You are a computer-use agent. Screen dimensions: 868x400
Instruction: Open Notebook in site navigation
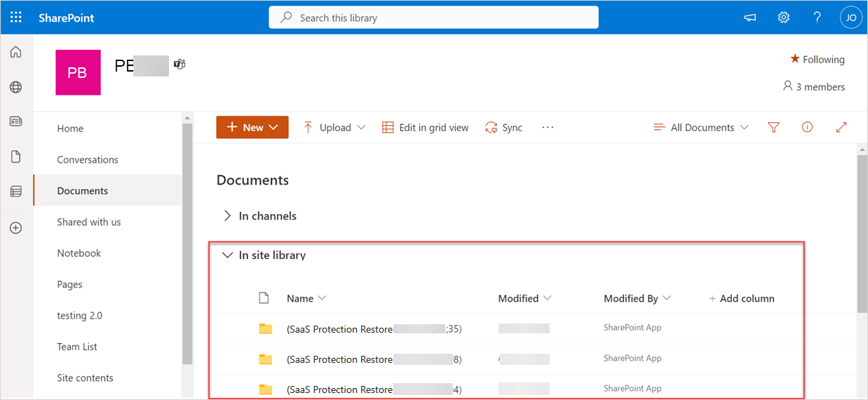pyautogui.click(x=79, y=253)
